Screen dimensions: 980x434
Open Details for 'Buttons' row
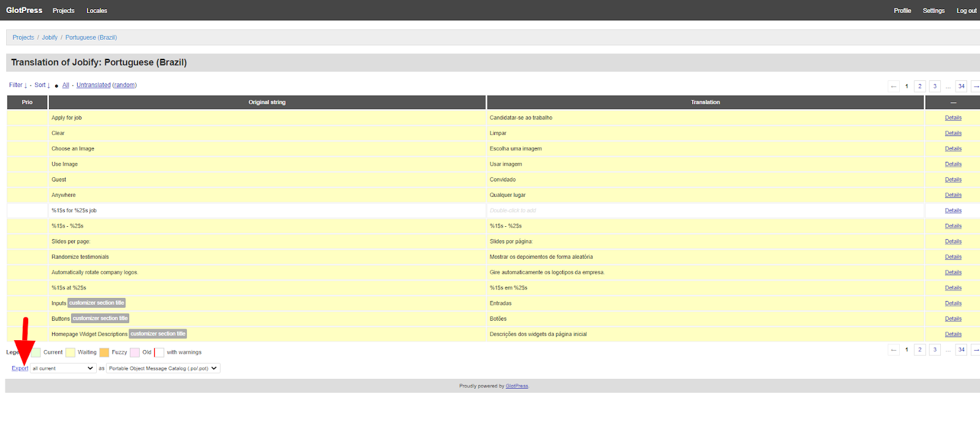click(x=953, y=319)
